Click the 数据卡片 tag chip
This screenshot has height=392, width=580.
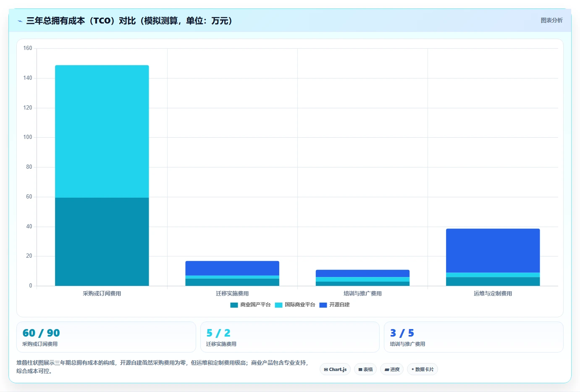click(x=423, y=369)
